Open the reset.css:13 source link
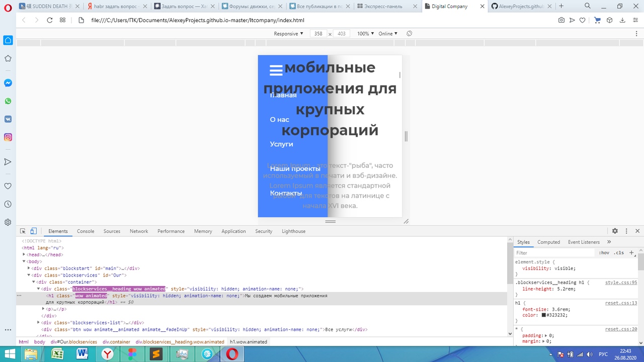644x362 pixels. (621, 303)
